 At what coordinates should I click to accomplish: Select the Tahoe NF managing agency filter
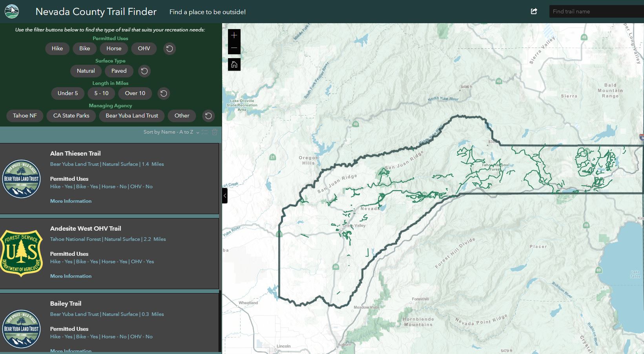tap(24, 116)
